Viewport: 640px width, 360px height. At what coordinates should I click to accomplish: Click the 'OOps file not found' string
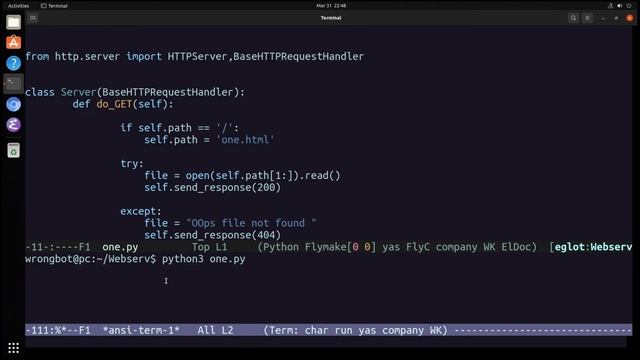point(251,223)
